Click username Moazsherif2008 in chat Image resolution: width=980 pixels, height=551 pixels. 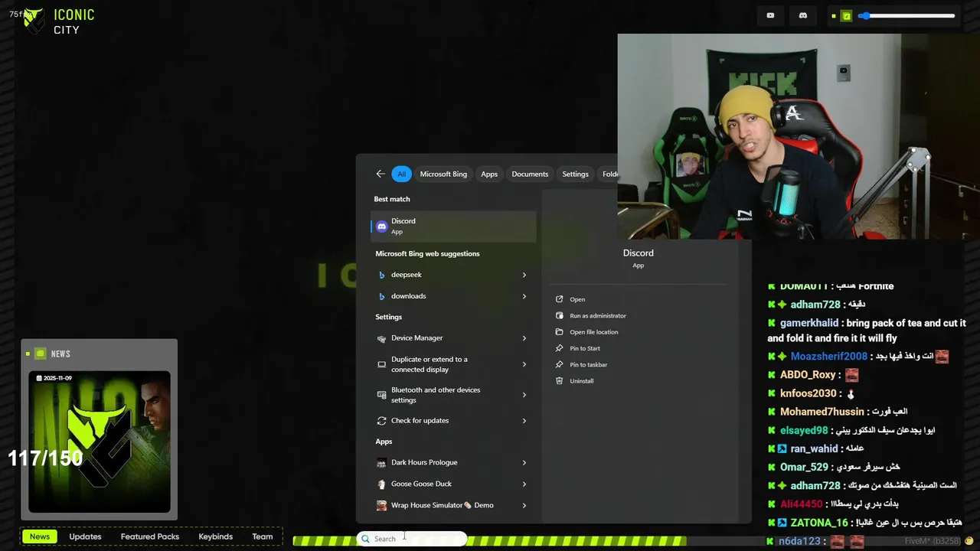pos(829,357)
